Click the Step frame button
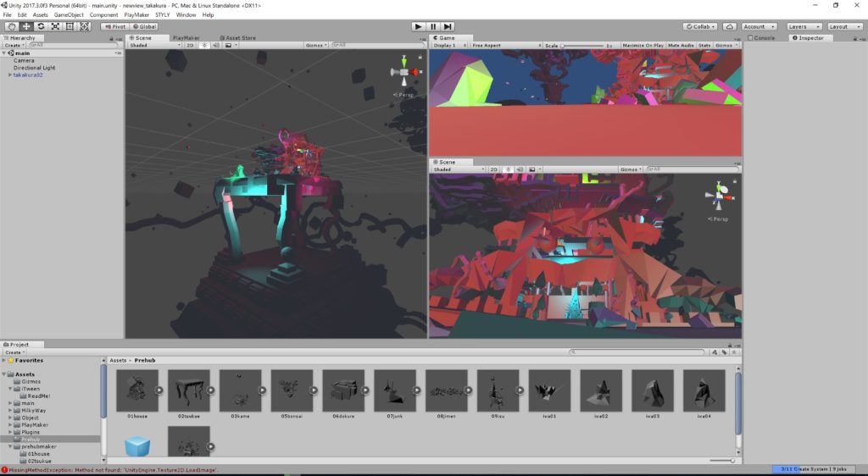 click(448, 26)
